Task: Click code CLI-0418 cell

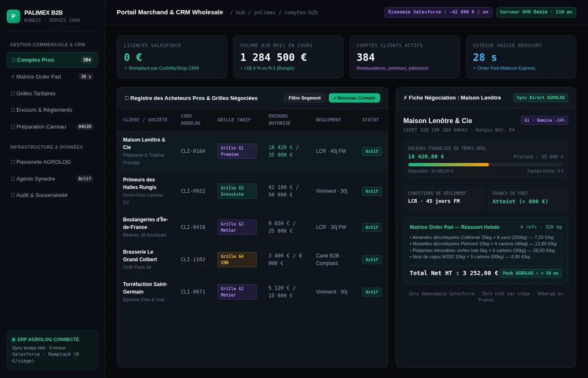Action: (193, 227)
